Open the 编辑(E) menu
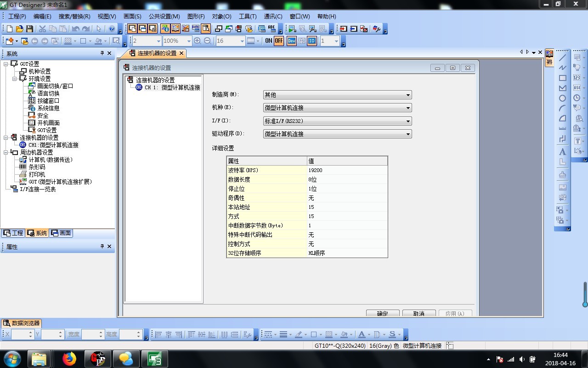Viewport: 588px width, 368px height. [42, 17]
